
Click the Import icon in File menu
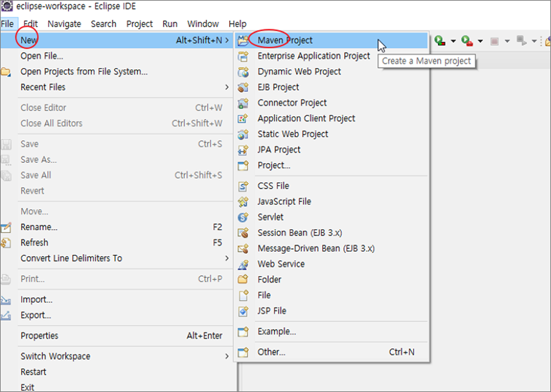point(6,300)
